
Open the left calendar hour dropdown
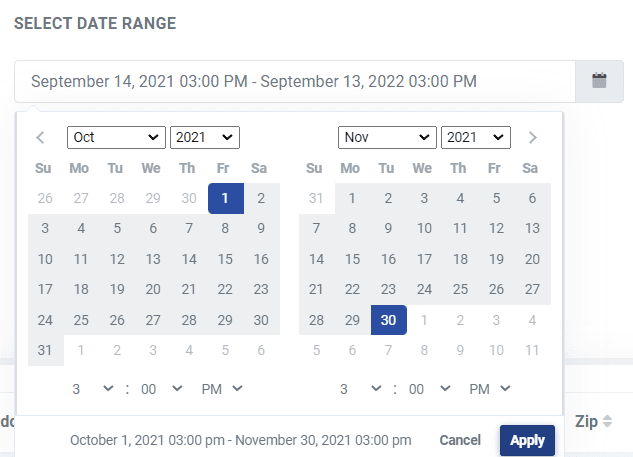(x=92, y=388)
